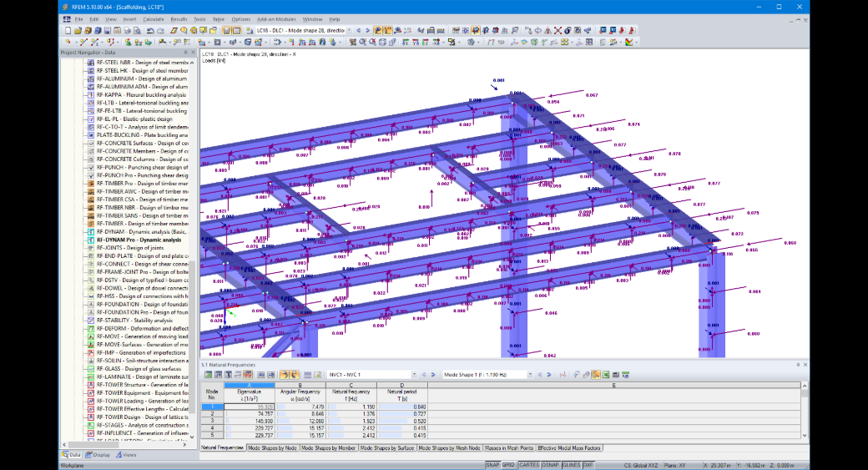Click the View in Y direction icon

point(415,42)
